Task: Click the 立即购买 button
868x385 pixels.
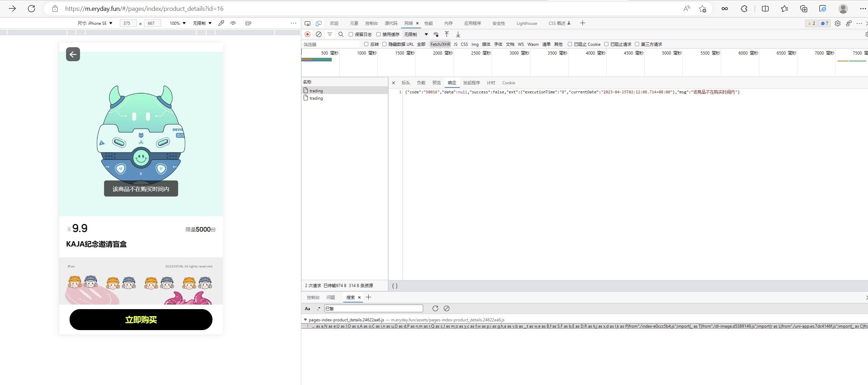Action: (141, 320)
